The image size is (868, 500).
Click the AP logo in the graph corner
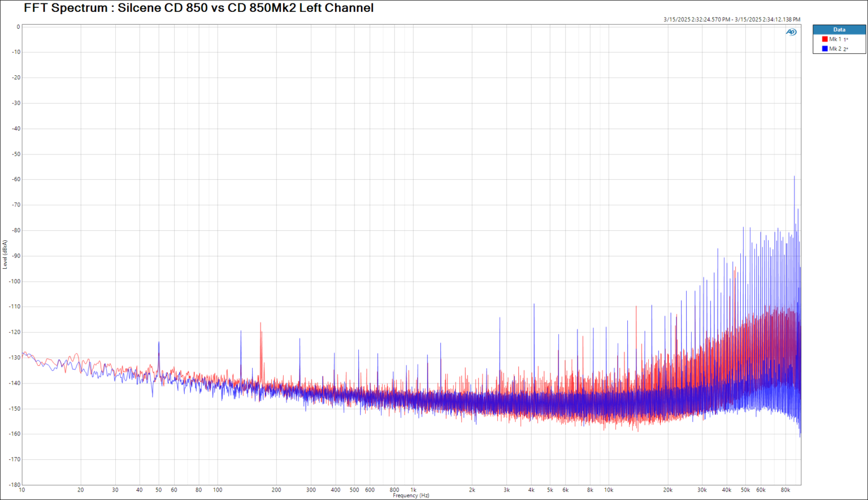[791, 32]
